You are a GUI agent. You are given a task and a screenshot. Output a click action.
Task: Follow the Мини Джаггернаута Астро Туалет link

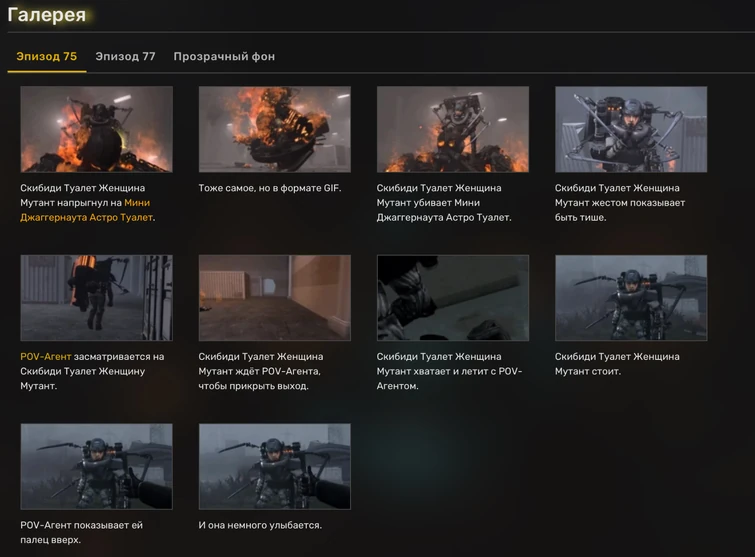tap(87, 210)
